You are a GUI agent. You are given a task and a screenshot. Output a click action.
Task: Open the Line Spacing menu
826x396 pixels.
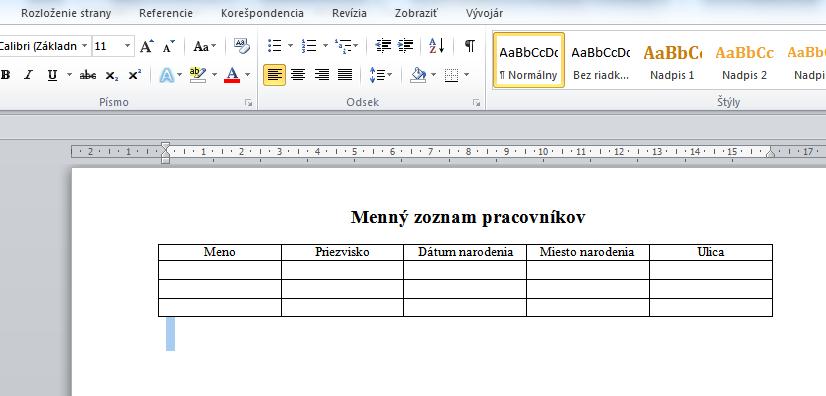point(380,75)
